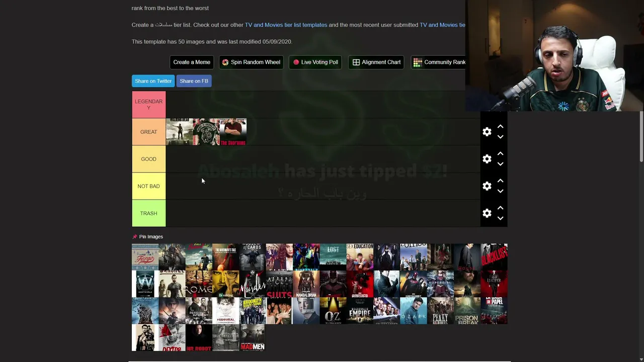The height and width of the screenshot is (362, 644).
Task: Move TRASH tier row up
Action: click(x=500, y=208)
